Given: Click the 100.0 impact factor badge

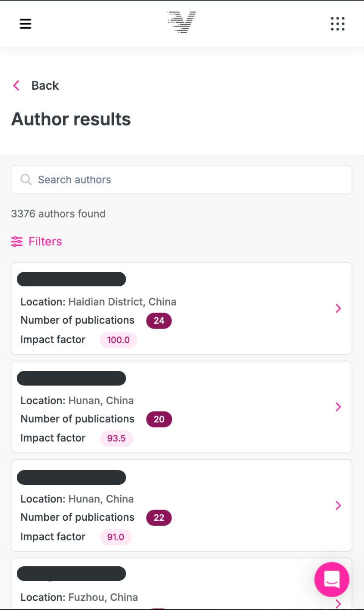Looking at the screenshot, I should coord(118,340).
